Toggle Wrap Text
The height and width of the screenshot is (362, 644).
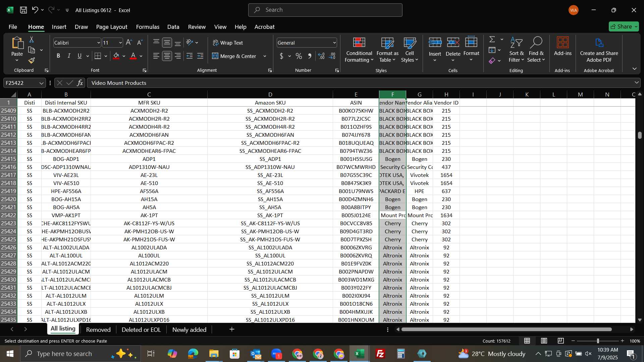[228, 43]
